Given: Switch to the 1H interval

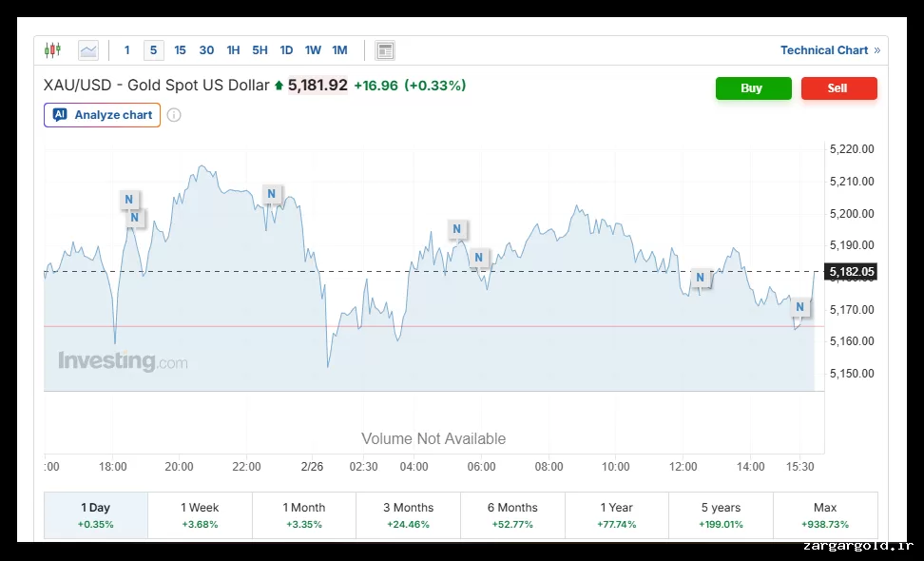Looking at the screenshot, I should (x=233, y=50).
